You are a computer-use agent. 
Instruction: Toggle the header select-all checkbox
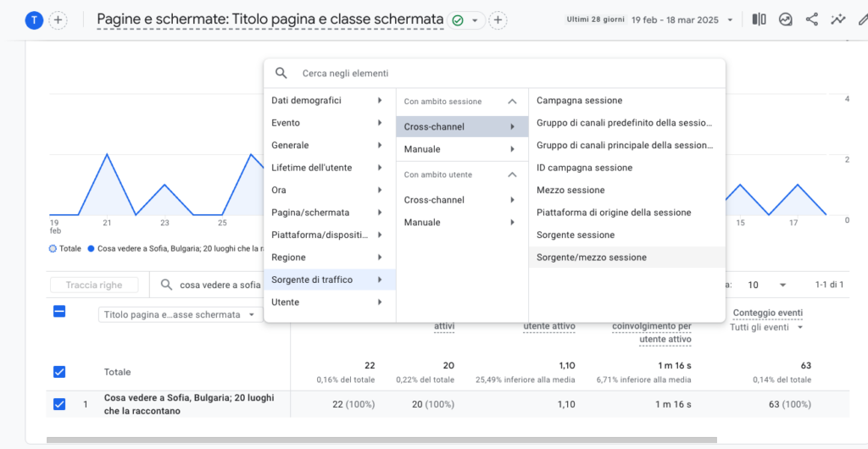[x=59, y=311]
